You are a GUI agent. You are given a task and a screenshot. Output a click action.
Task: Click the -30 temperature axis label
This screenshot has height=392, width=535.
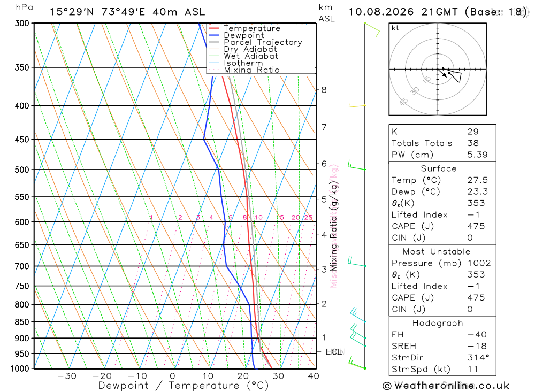(67, 376)
